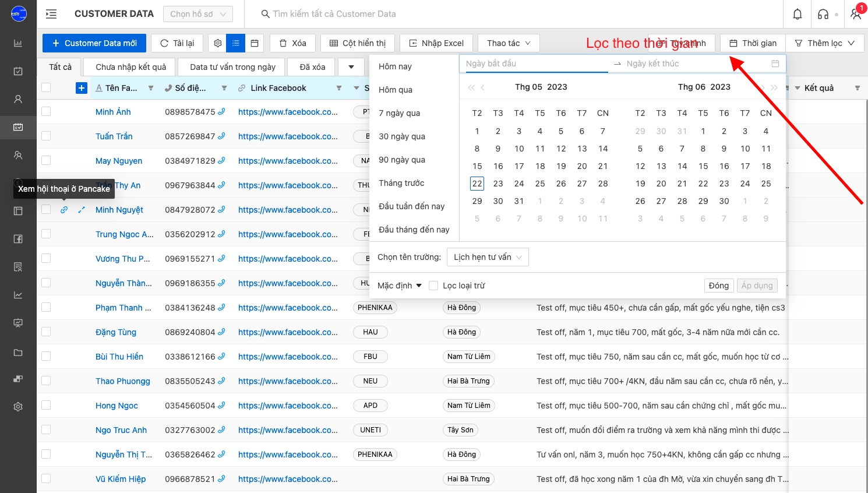This screenshot has width=868, height=493.
Task: Click the calendar icon in date range field
Action: pos(775,64)
